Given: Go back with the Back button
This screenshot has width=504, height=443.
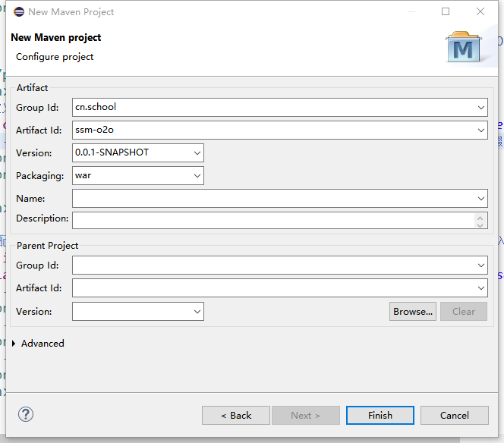Looking at the screenshot, I should pyautogui.click(x=236, y=416).
